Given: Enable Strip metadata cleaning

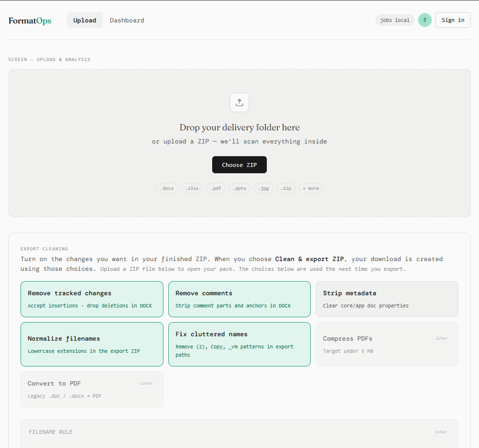Looking at the screenshot, I should (x=387, y=299).
